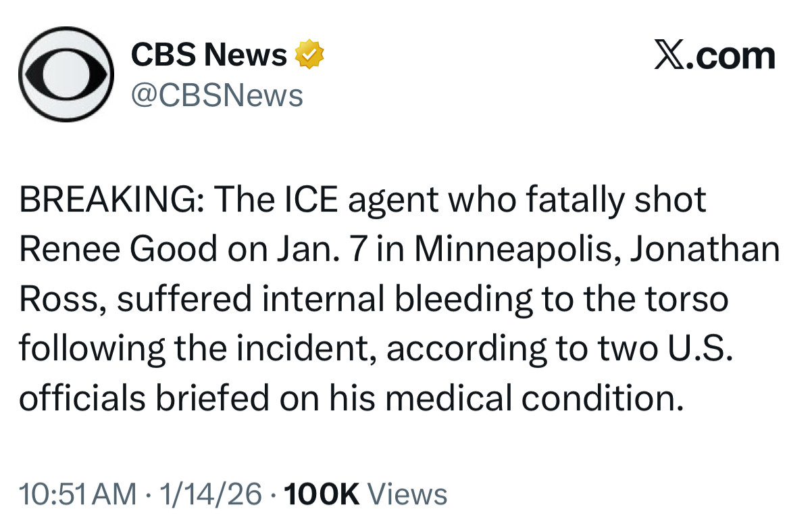Click the CBS eye logo avatar
This screenshot has height=528, width=812.
click(65, 76)
